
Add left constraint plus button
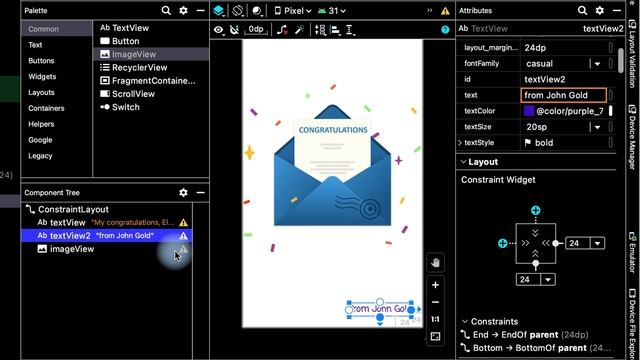point(502,243)
